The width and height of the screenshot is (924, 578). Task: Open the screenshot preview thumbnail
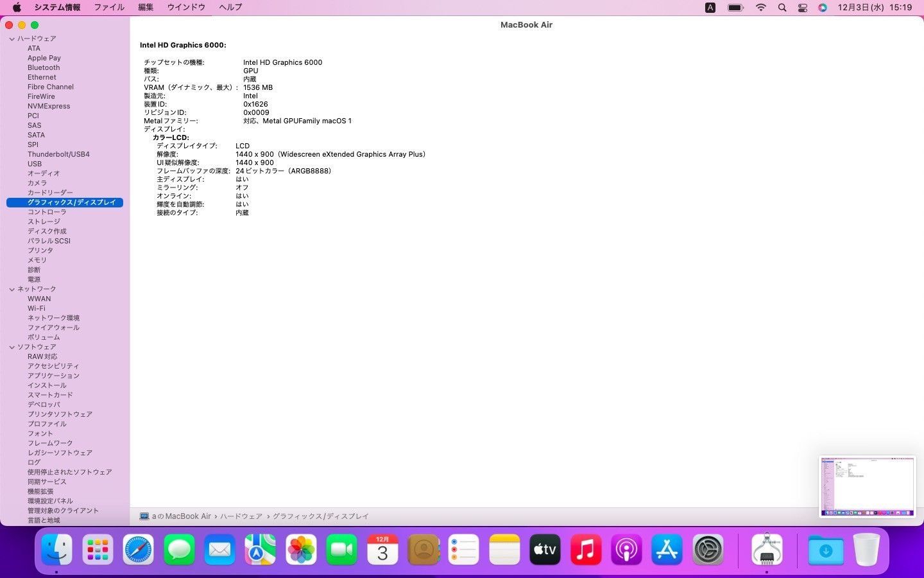(867, 486)
